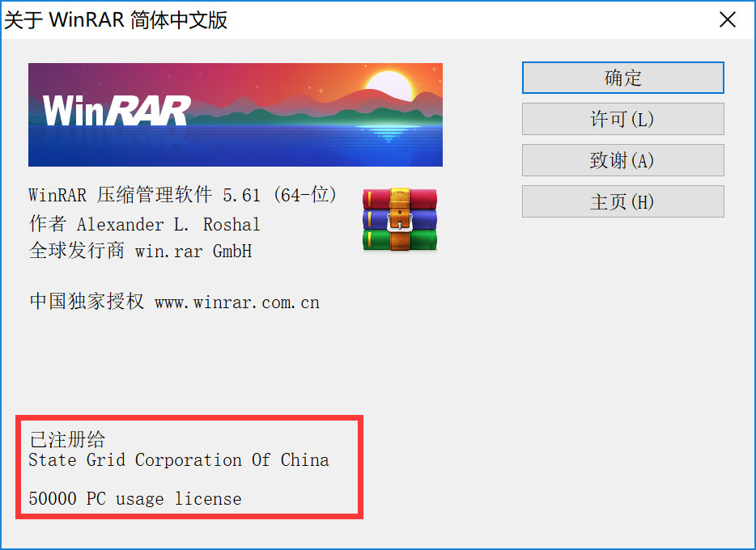Click the author line Alexander L. Roshal
The height and width of the screenshot is (550, 756).
coord(168,224)
